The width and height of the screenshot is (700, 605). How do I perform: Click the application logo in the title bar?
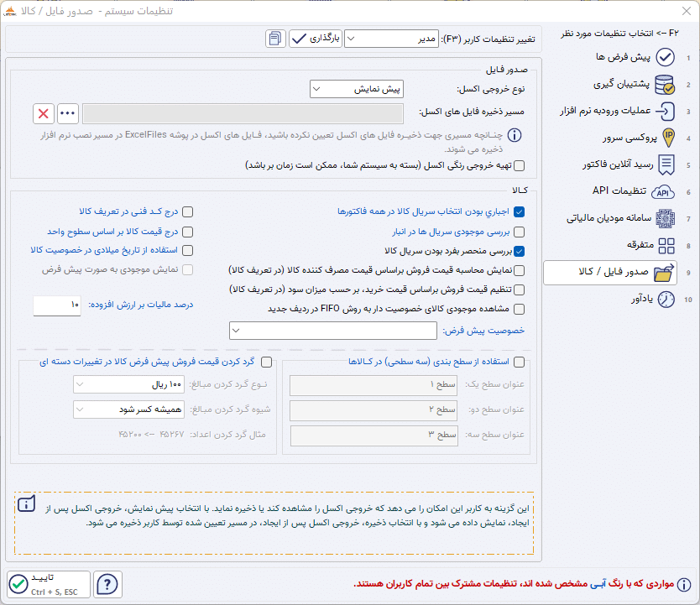[9, 11]
